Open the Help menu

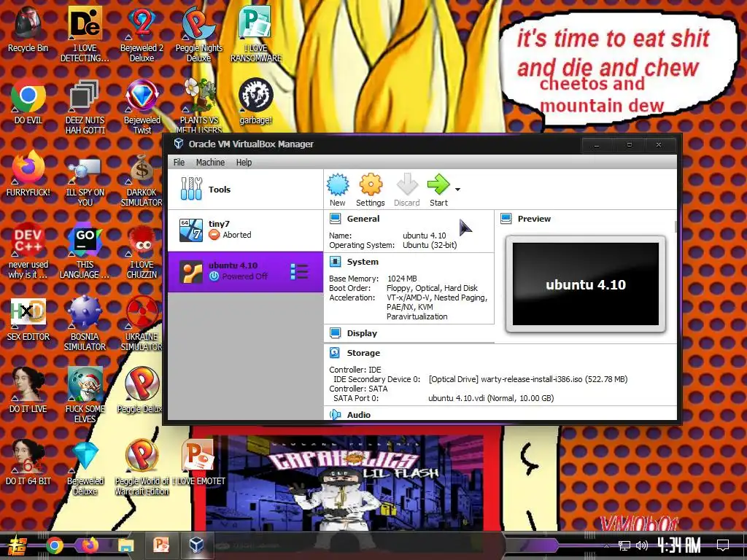(244, 163)
